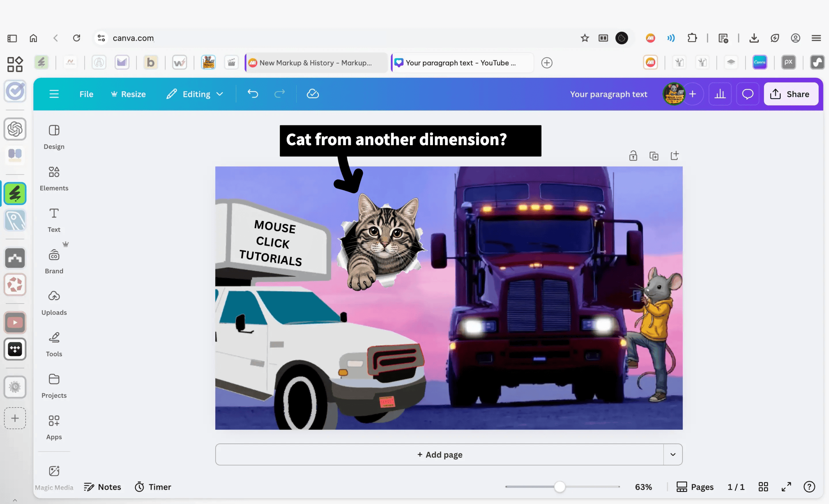Open the Text panel

click(x=54, y=220)
